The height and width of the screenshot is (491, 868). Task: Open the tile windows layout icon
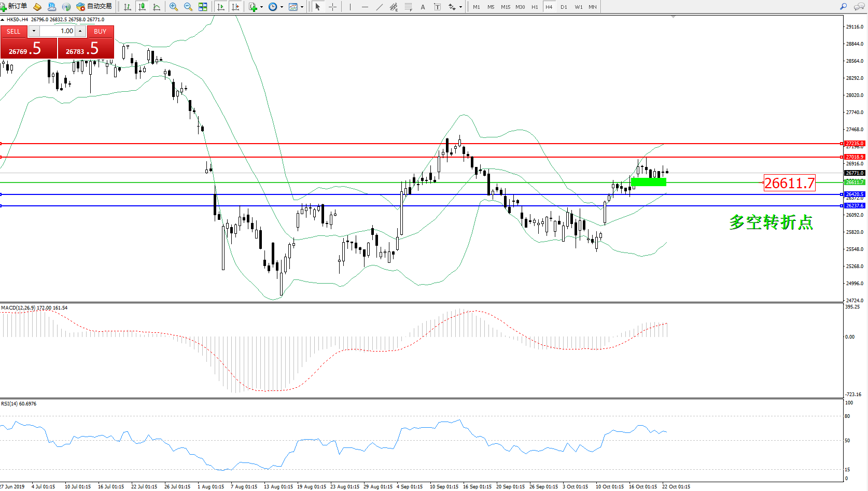pos(203,7)
